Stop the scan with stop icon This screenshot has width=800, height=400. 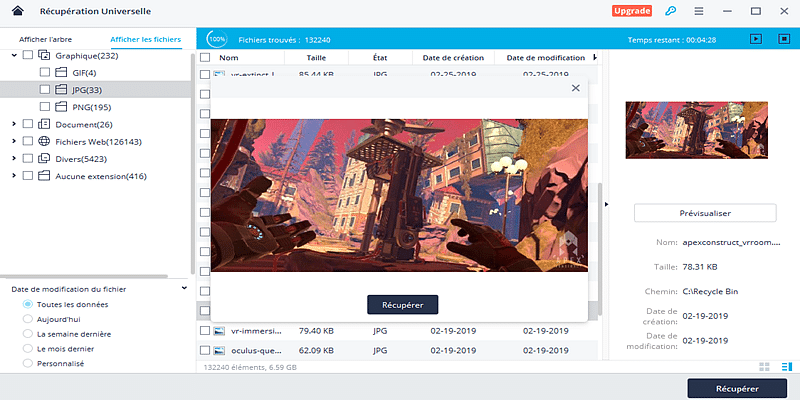pos(784,39)
